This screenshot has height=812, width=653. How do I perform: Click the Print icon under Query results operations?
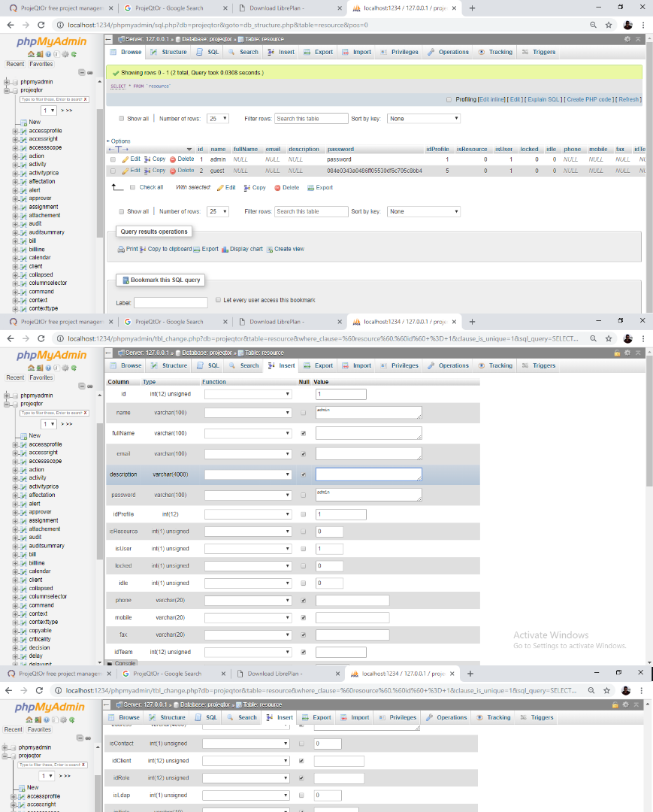click(122, 249)
